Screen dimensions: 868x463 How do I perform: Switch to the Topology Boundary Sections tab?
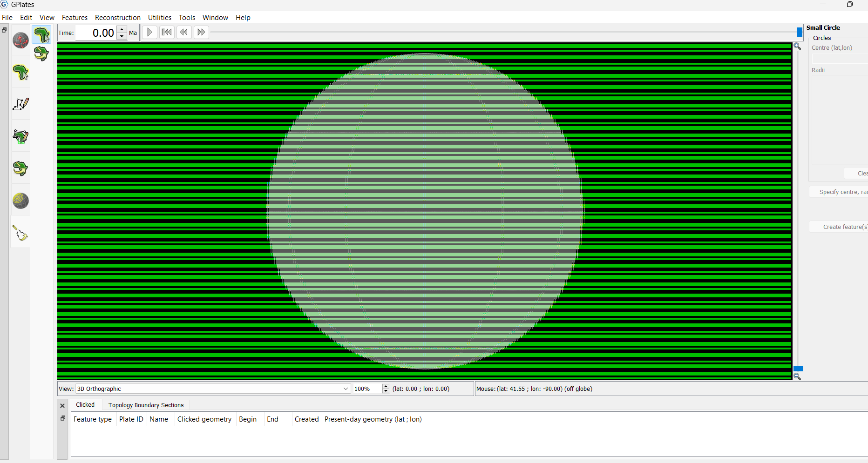(x=146, y=405)
